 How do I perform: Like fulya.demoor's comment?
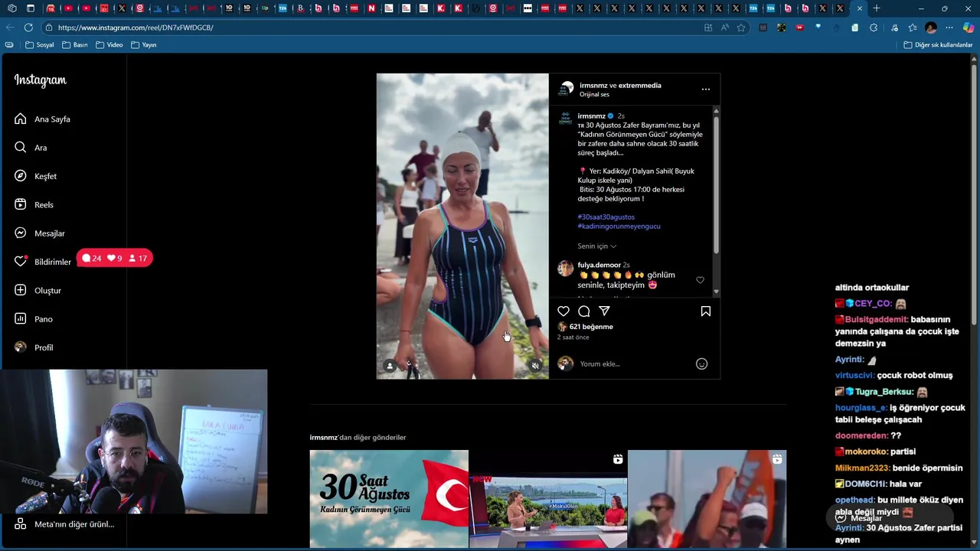click(700, 280)
